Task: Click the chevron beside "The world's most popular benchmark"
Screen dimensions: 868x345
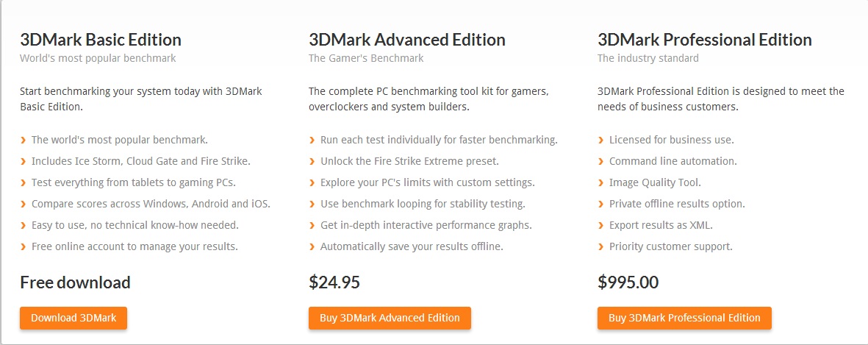Action: 24,140
